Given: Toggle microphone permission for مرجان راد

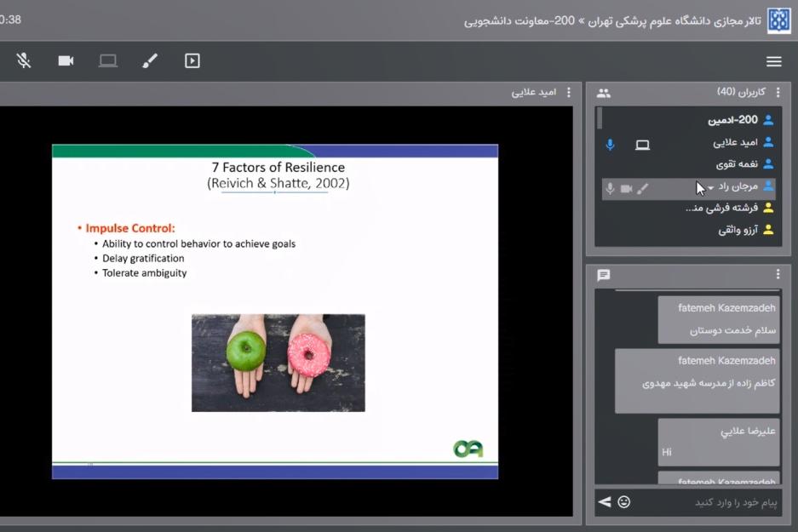Looking at the screenshot, I should click(x=610, y=188).
